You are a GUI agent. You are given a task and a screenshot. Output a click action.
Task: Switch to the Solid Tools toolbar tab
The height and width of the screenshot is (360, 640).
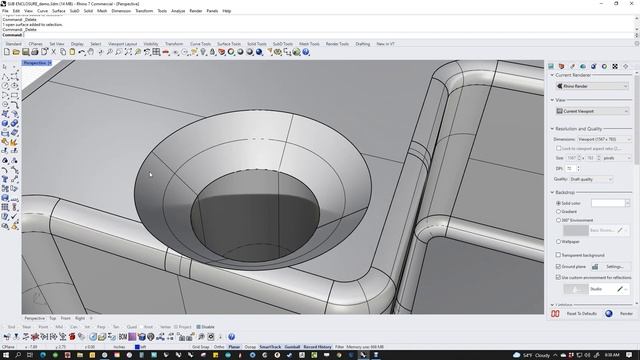click(x=257, y=44)
